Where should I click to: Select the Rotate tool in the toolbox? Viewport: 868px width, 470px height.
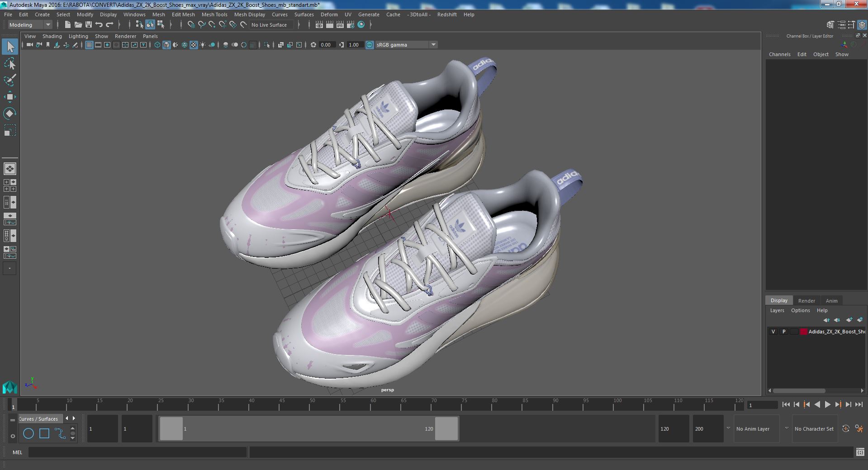[10, 113]
